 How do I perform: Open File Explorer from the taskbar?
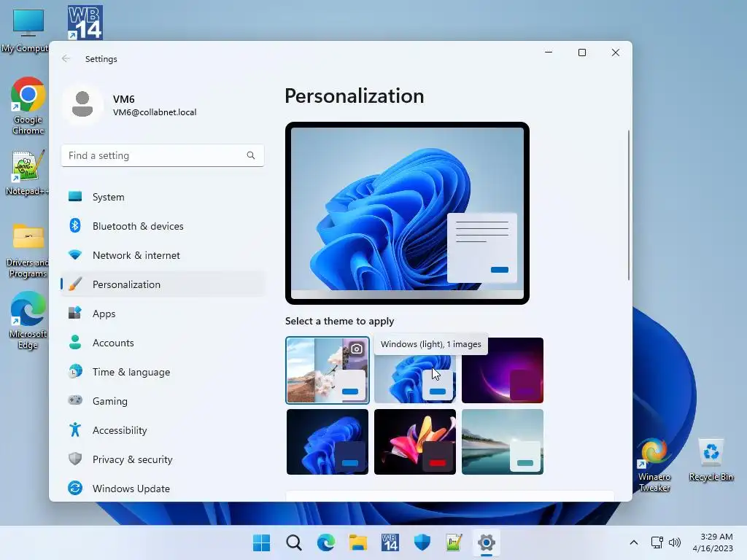pos(357,542)
